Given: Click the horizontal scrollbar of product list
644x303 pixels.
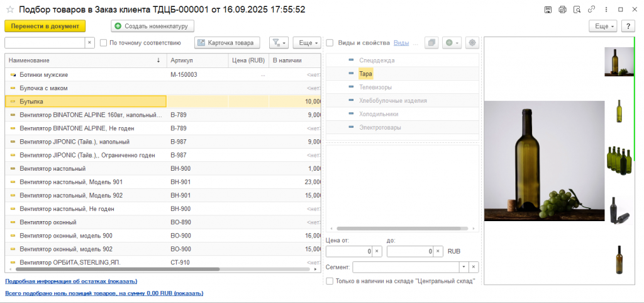Looking at the screenshot, I should click(x=118, y=269).
